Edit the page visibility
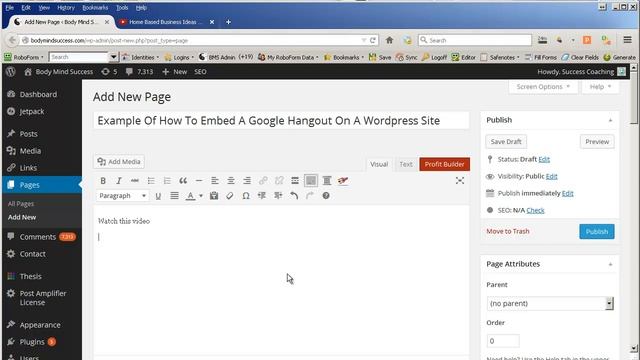This screenshot has height=360, width=640. (x=551, y=176)
